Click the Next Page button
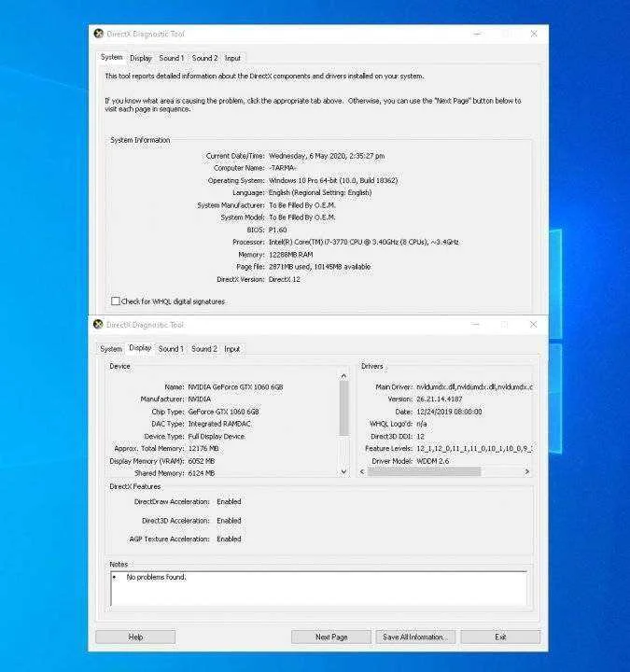This screenshot has width=630, height=672. pos(331,637)
